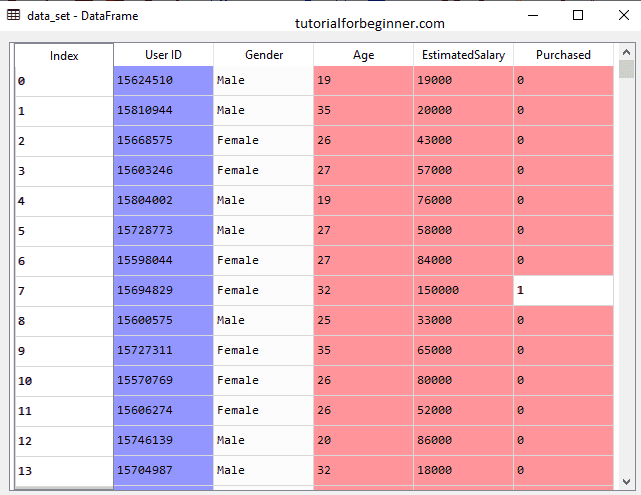Select the Gender cell in row 0
This screenshot has height=495, width=641.
pos(264,81)
